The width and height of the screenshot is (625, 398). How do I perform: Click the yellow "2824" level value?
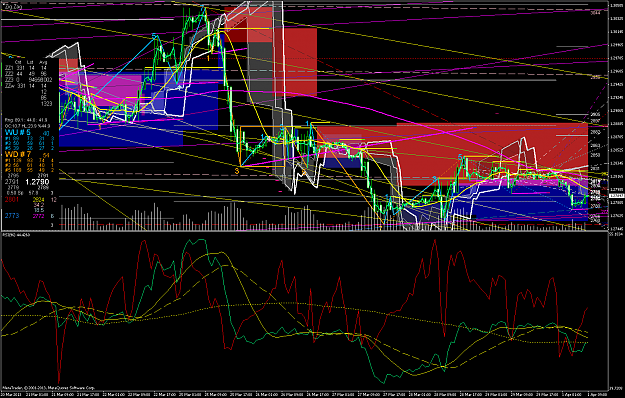tap(39, 199)
